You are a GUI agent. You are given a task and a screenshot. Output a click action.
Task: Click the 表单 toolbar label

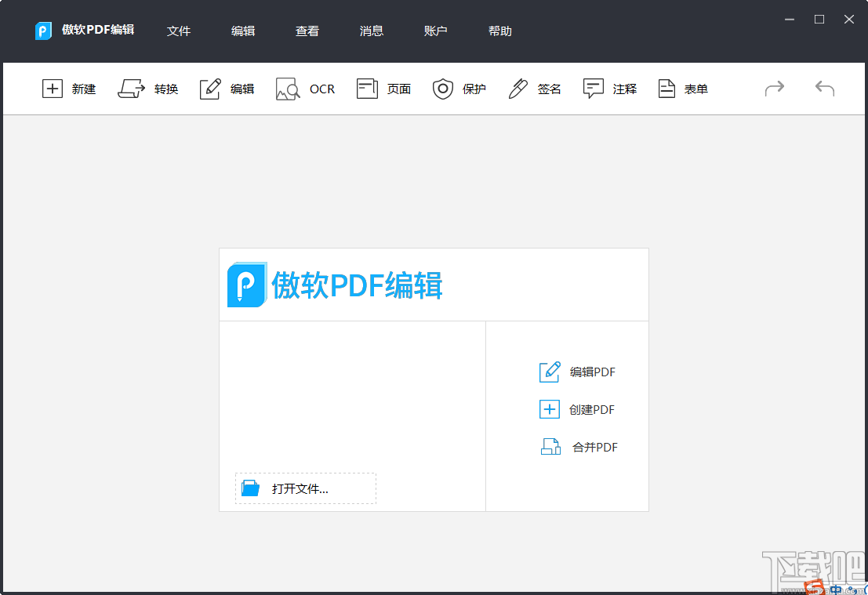pyautogui.click(x=695, y=89)
